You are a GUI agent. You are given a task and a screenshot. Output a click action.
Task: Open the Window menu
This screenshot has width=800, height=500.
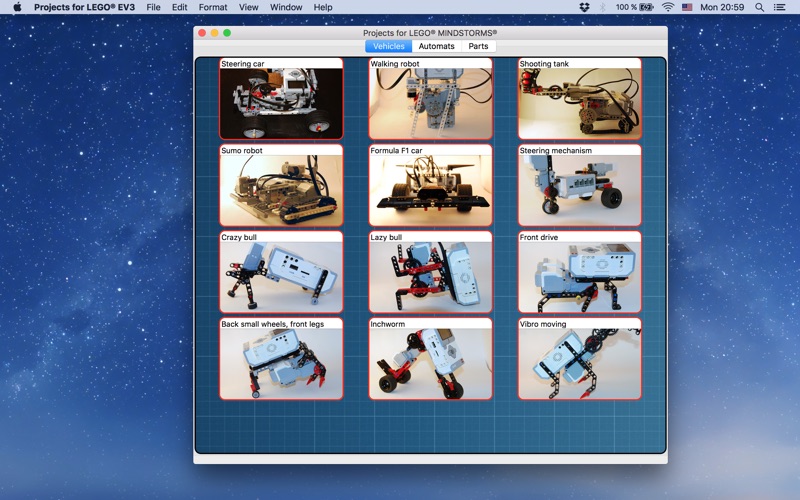pyautogui.click(x=286, y=7)
